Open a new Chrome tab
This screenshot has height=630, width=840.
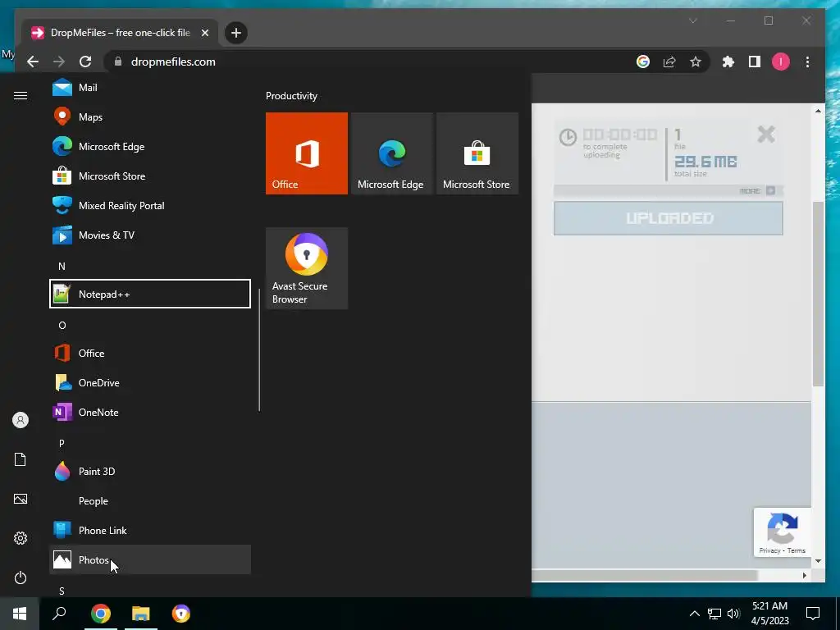click(x=235, y=33)
